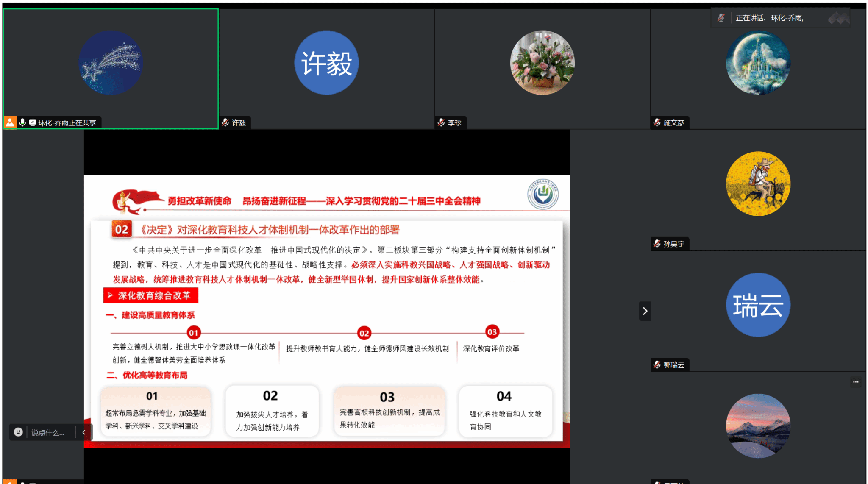Select the 许毅 blue avatar circle
868x484 pixels.
click(x=326, y=63)
